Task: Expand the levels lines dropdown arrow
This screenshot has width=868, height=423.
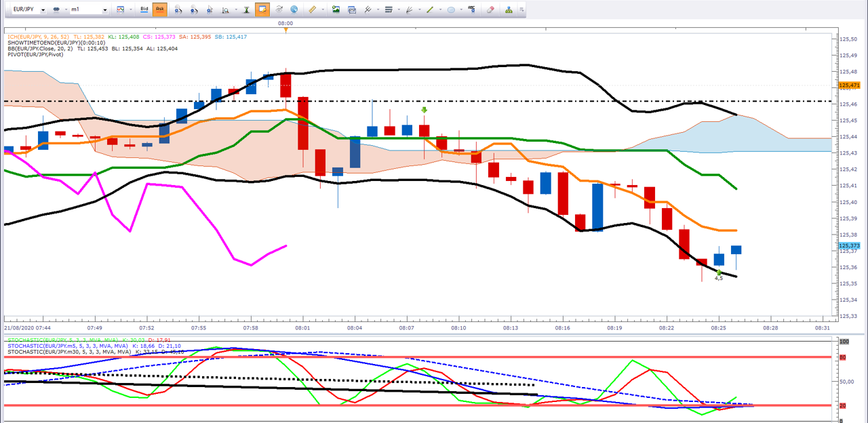Action: point(399,9)
